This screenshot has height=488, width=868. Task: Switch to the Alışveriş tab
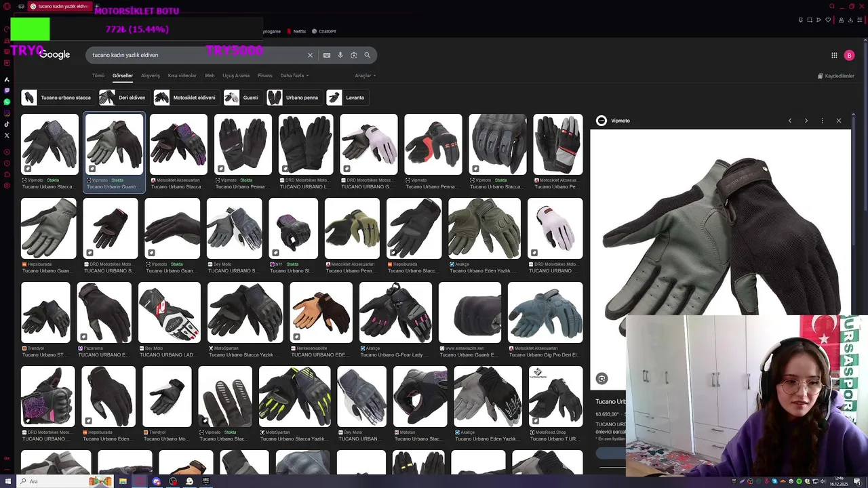[x=151, y=76]
